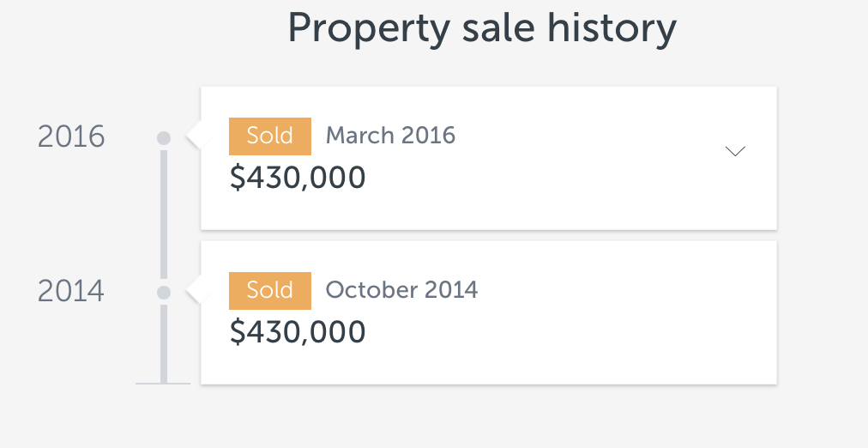Click the timeline bar between 2016 and 2014

(x=164, y=215)
